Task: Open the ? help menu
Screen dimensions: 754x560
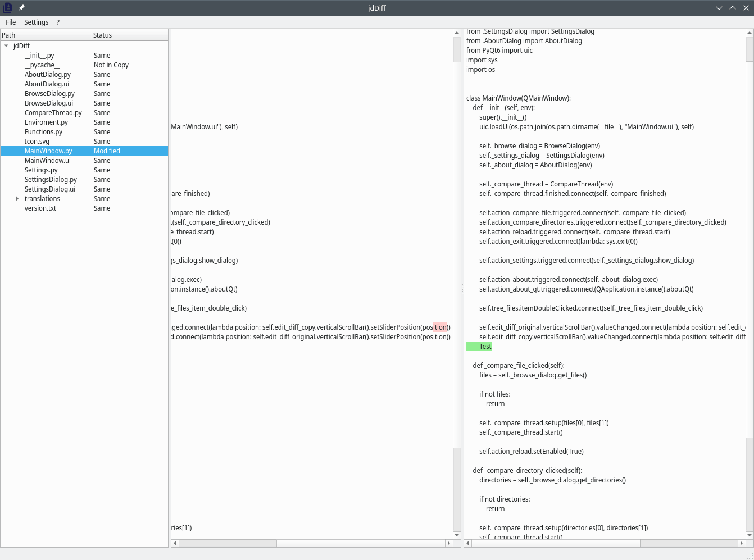Action: 58,22
